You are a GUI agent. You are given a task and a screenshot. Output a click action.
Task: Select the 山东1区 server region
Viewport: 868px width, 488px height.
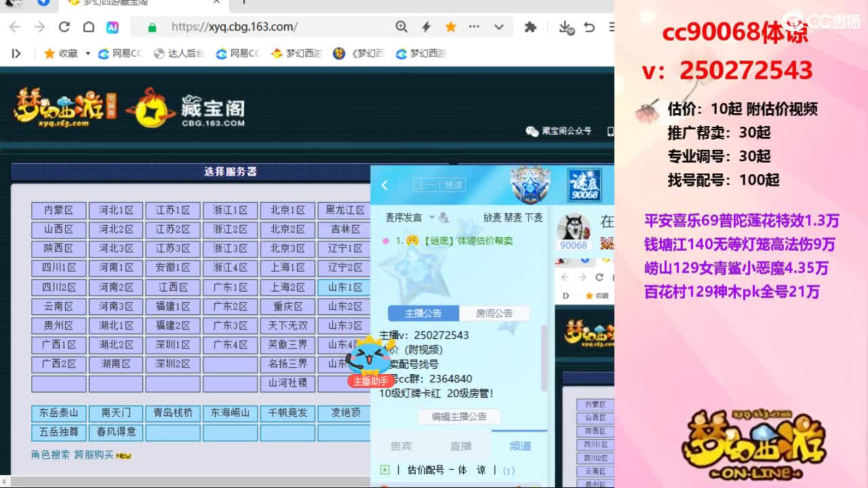344,287
